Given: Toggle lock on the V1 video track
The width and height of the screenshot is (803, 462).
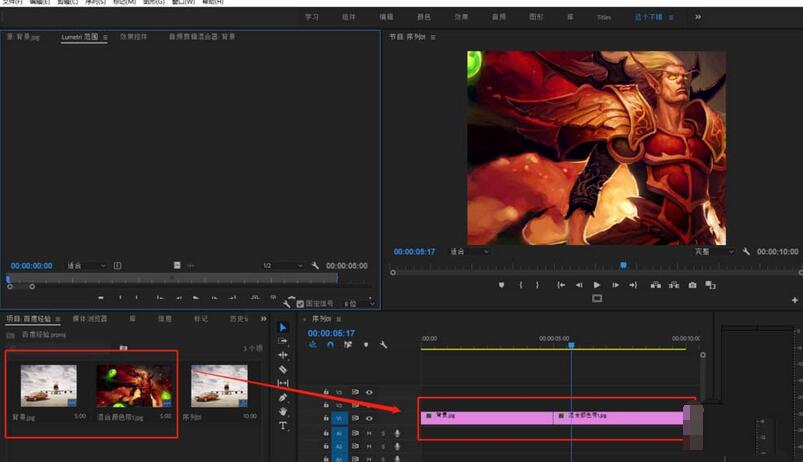Looking at the screenshot, I should click(326, 418).
